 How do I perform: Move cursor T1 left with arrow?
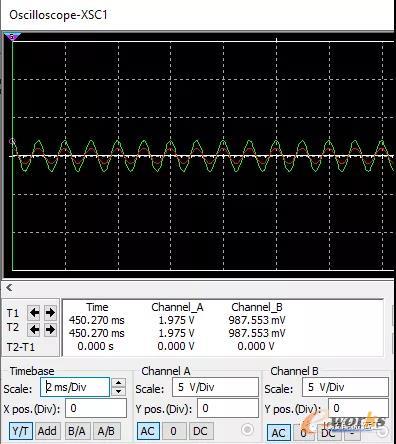pyautogui.click(x=34, y=313)
